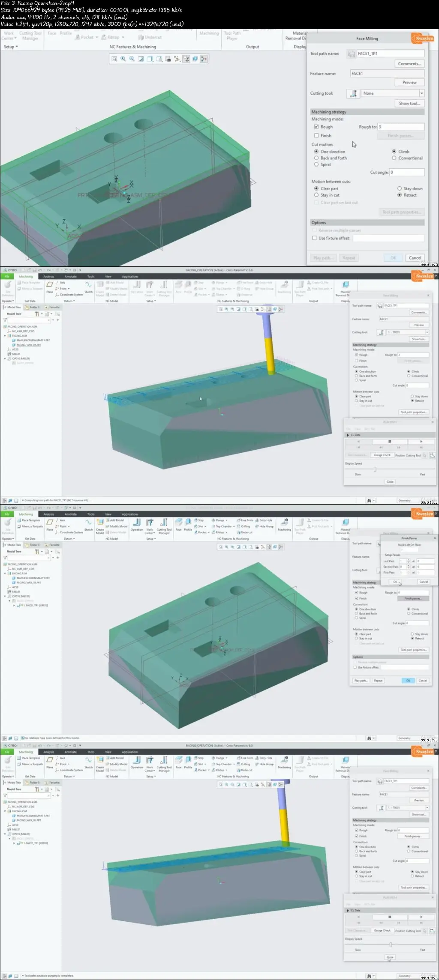
Task: Click the Zoom Out icon in the top frame
Action: pos(132,59)
